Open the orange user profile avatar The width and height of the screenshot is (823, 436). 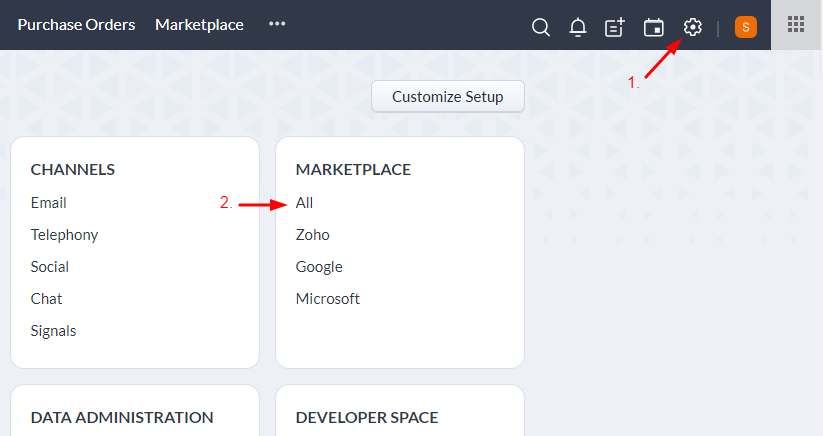click(745, 27)
